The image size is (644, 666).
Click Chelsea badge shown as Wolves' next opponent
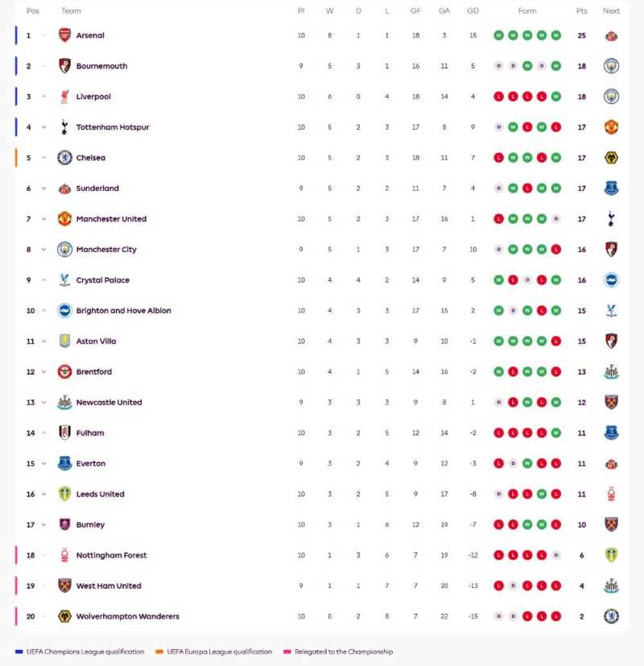(612, 616)
